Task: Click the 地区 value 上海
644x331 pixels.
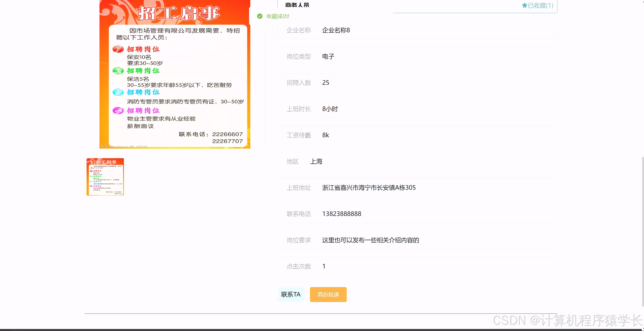Action: tap(316, 161)
